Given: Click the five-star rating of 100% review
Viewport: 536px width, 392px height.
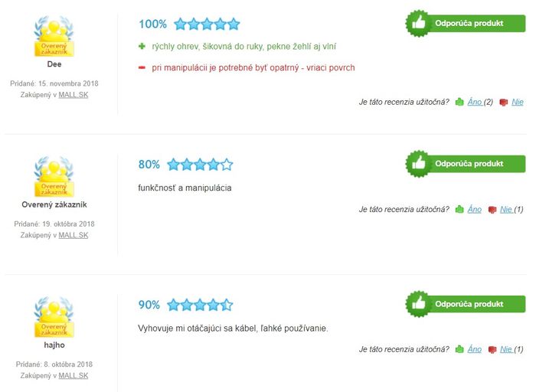Looking at the screenshot, I should click(x=207, y=24).
